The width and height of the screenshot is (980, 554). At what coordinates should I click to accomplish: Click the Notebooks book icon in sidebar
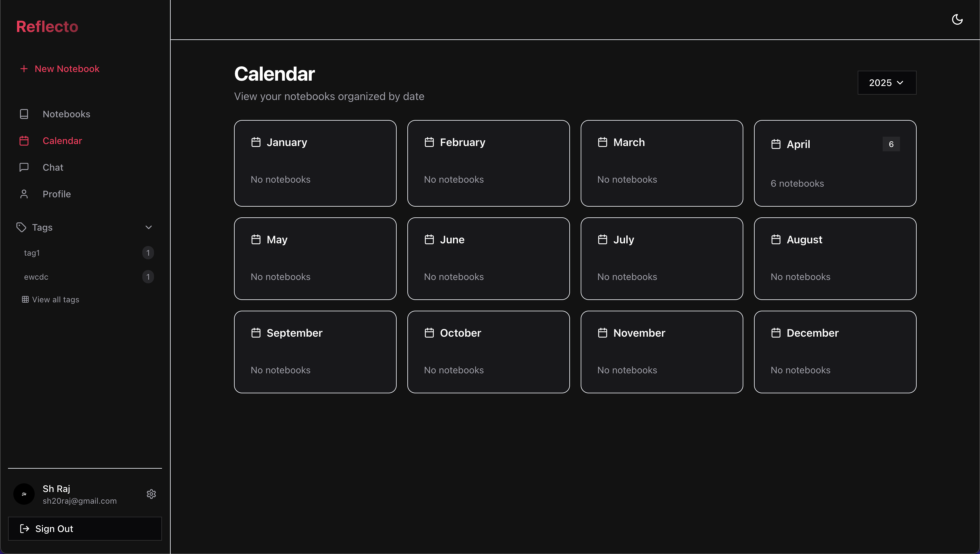(24, 114)
